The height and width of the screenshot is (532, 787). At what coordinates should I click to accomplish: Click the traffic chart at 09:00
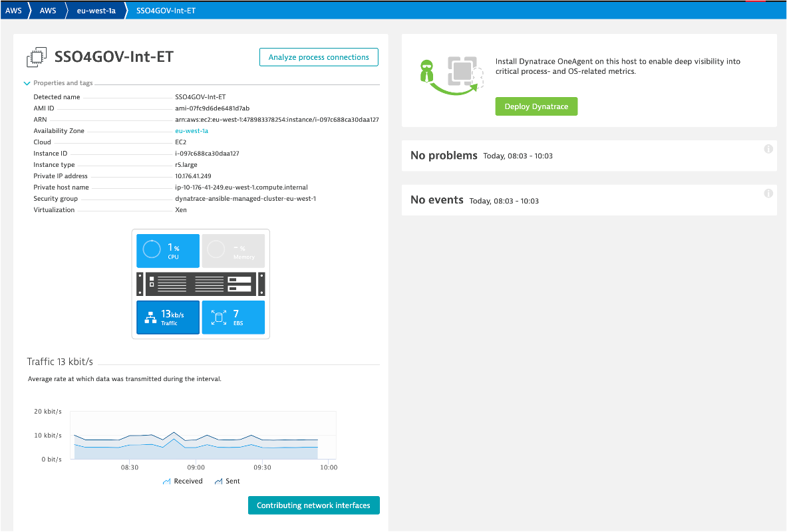[196, 442]
